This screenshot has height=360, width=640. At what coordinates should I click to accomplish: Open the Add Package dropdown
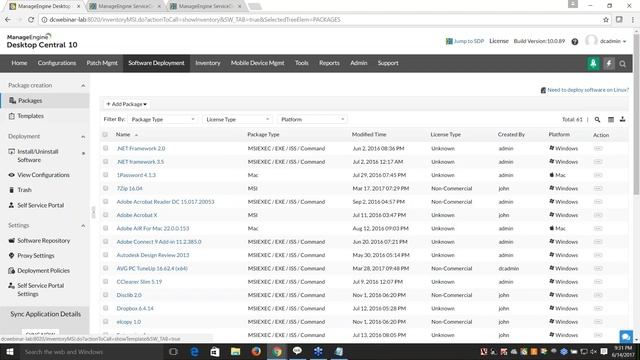[x=127, y=104]
